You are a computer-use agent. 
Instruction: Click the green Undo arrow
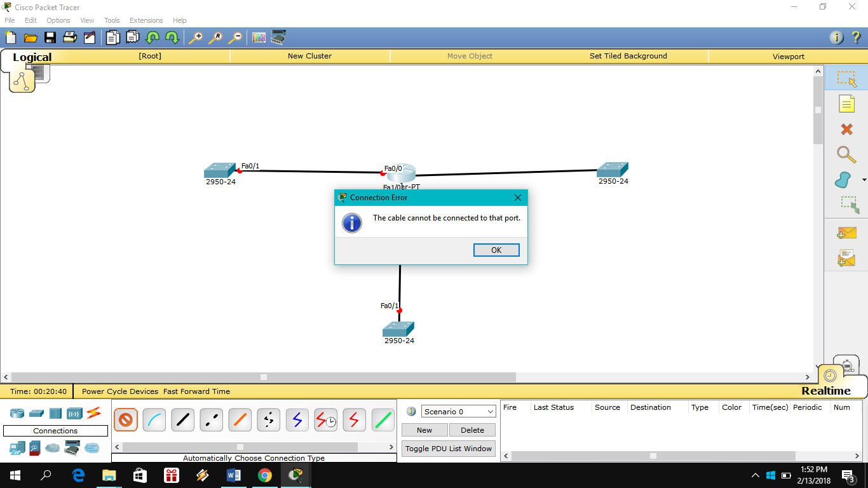point(153,37)
